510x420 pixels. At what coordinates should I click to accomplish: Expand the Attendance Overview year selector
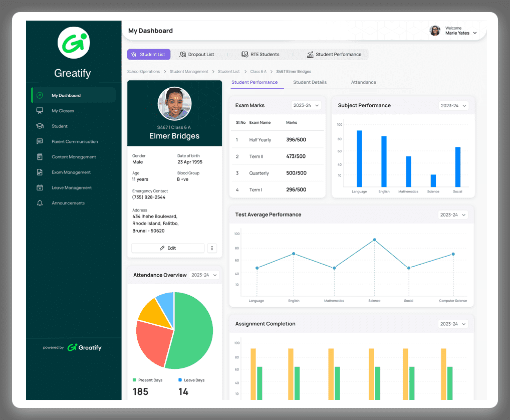click(x=204, y=275)
